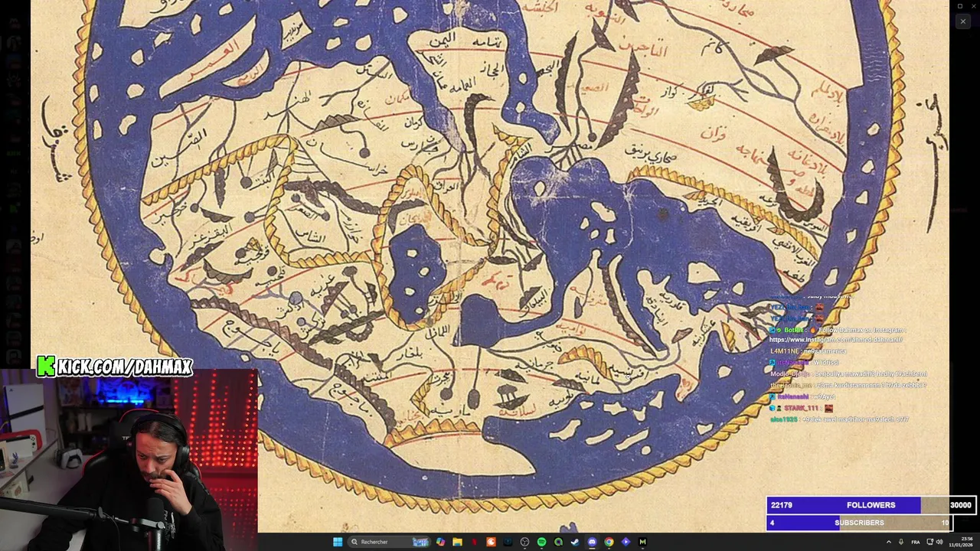The image size is (980, 551).
Task: Open the green circular taskbar app
Action: click(558, 542)
